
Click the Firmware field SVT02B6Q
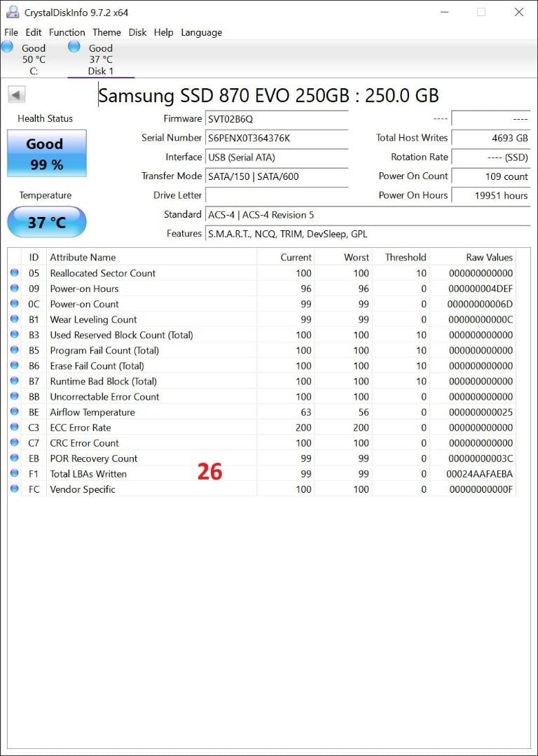pos(277,119)
